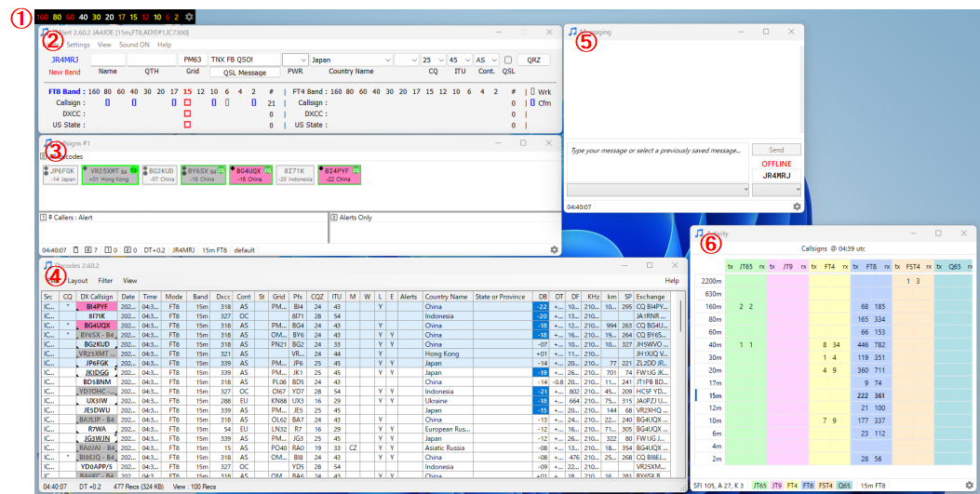The height and width of the screenshot is (494, 980).
Task: Open the Help menu in JTAlert
Action: [x=165, y=45]
